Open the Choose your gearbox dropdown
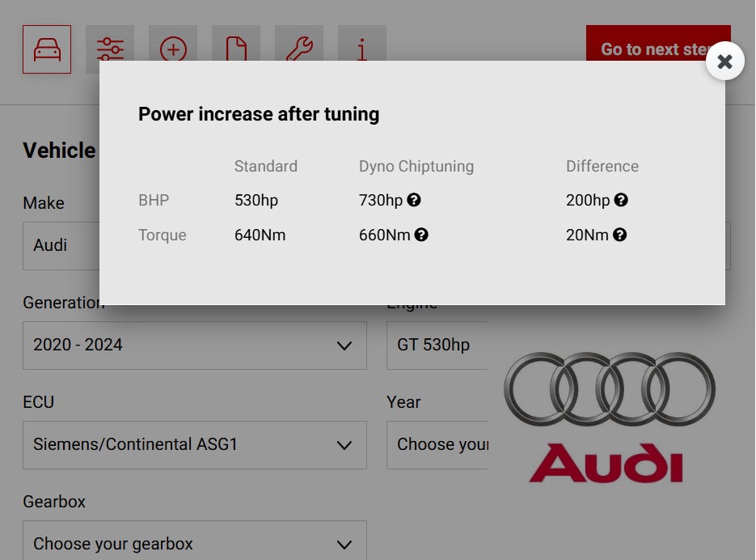Screen dimensions: 756x560 pyautogui.click(x=194, y=542)
